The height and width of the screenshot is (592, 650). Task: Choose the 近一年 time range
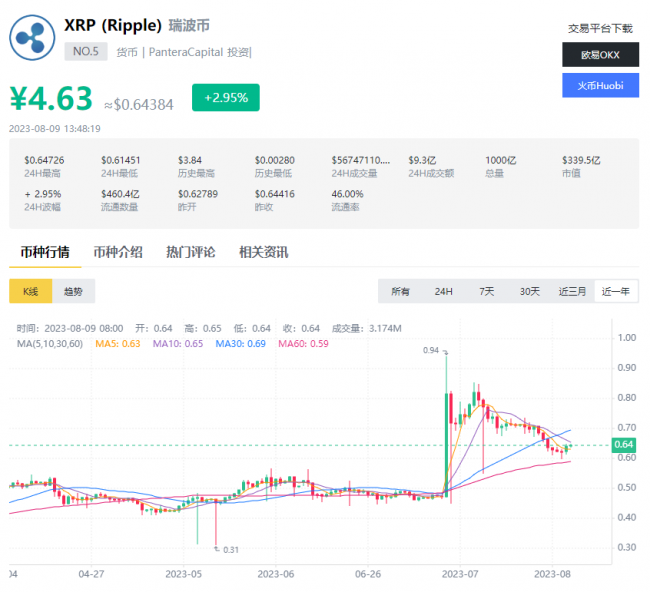[616, 291]
